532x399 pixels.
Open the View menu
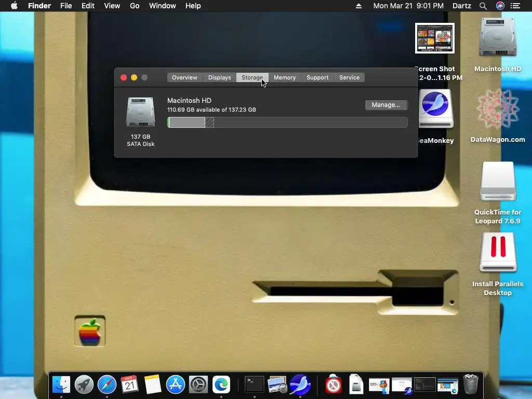coord(112,6)
